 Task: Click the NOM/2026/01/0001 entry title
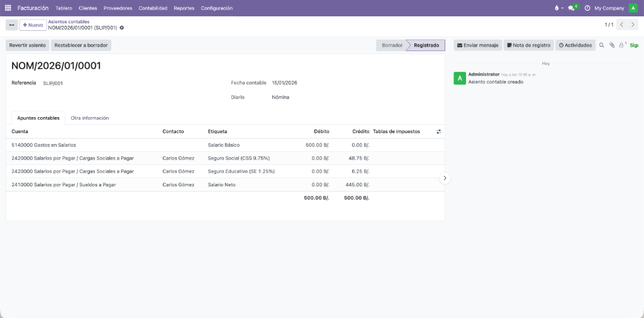coord(56,66)
